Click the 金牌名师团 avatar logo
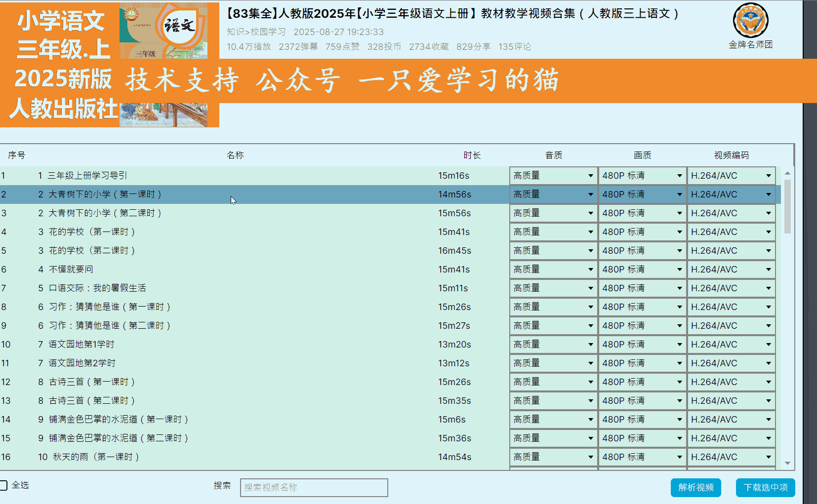Image resolution: width=817 pixels, height=504 pixels. (750, 21)
